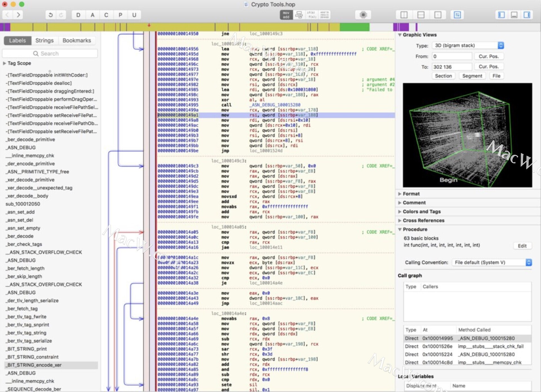Click the File button in Graphic Views

point(496,76)
